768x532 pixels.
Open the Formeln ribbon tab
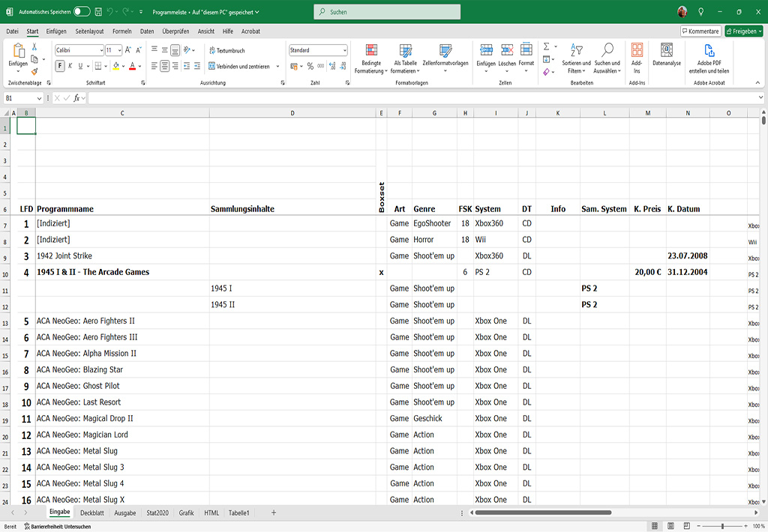click(x=121, y=31)
